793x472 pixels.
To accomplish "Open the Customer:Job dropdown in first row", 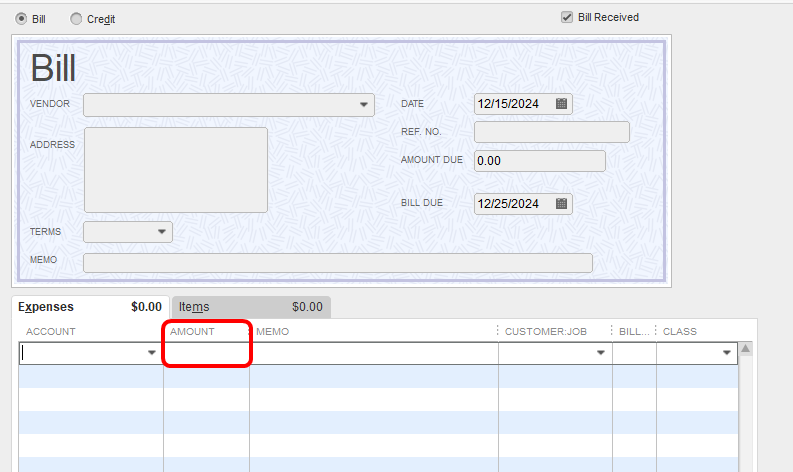I will (600, 353).
